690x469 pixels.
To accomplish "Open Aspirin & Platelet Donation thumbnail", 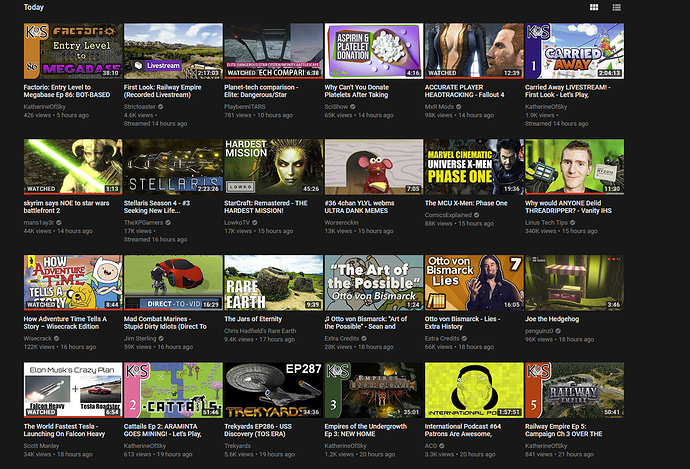I will (x=374, y=51).
